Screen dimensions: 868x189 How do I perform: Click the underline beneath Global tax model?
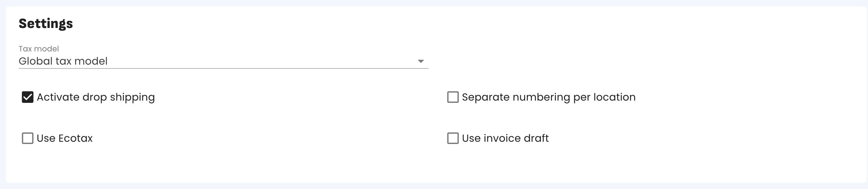(223, 68)
